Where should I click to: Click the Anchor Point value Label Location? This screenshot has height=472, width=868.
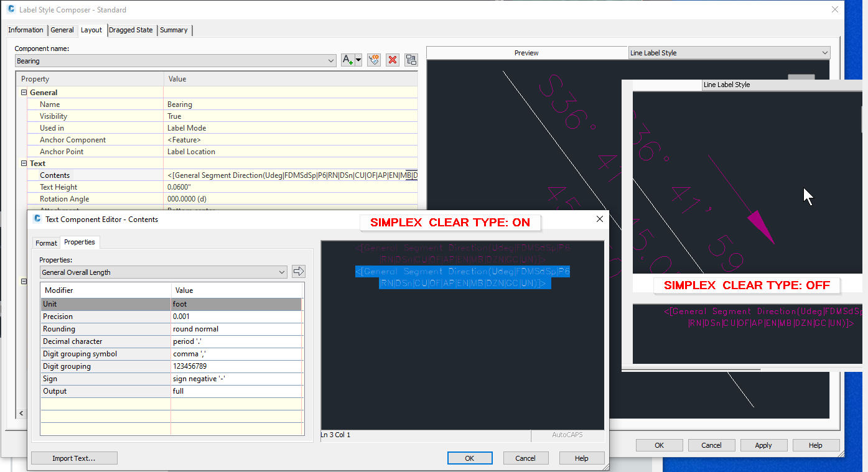pos(191,152)
